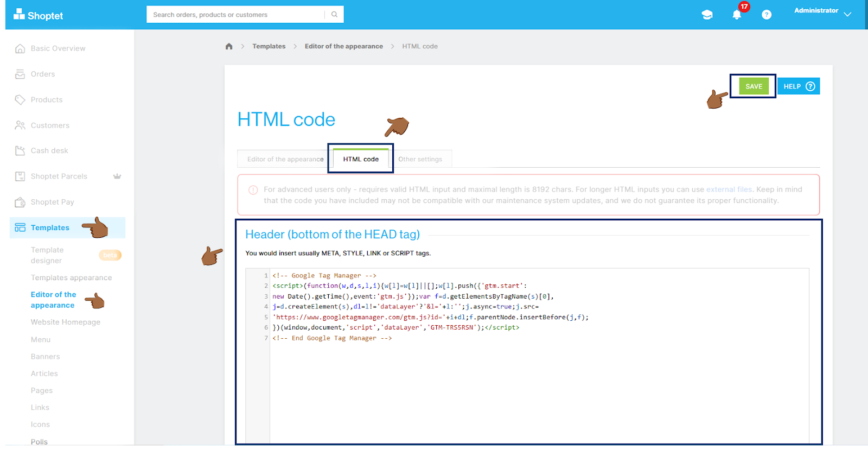Click the green SAVE button
Viewport: 868px width, 456px height.
pyautogui.click(x=754, y=86)
